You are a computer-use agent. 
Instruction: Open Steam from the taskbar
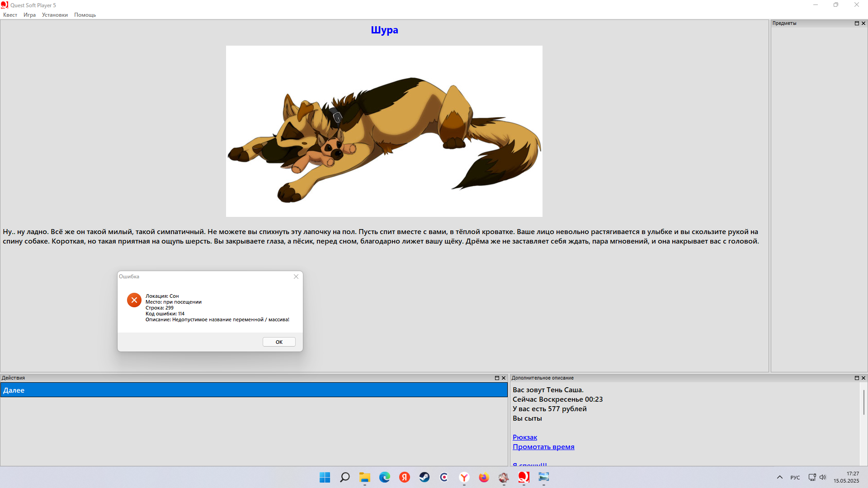click(x=424, y=477)
